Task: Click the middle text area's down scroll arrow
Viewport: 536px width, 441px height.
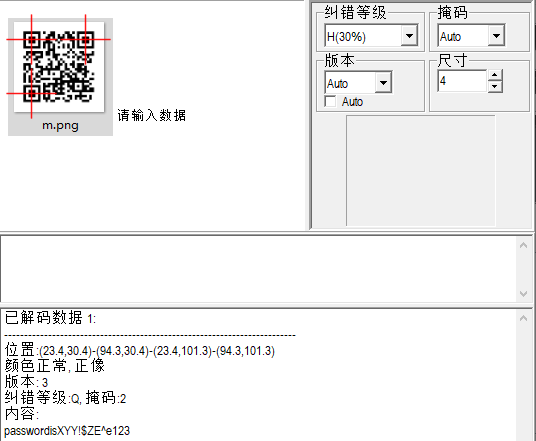Action: (x=523, y=294)
